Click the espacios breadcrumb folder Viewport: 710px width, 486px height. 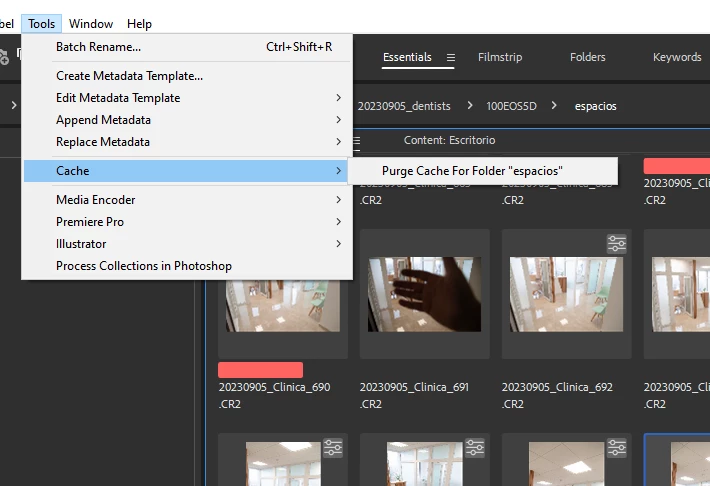click(x=595, y=106)
